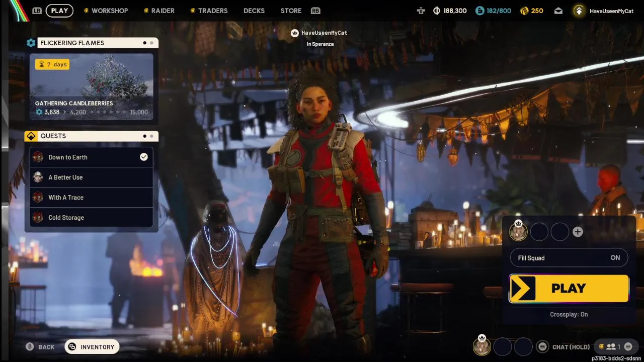Click the plus icon to add squad member
644x362 pixels.
click(578, 232)
